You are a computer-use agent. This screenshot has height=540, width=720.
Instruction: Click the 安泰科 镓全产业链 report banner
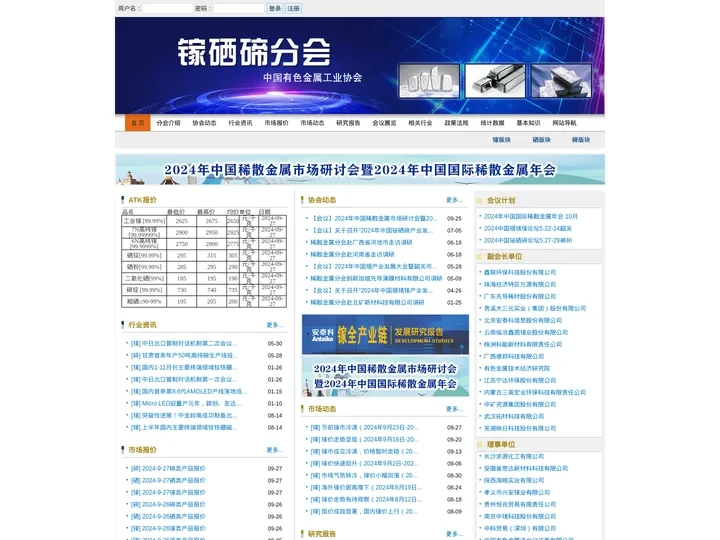385,334
